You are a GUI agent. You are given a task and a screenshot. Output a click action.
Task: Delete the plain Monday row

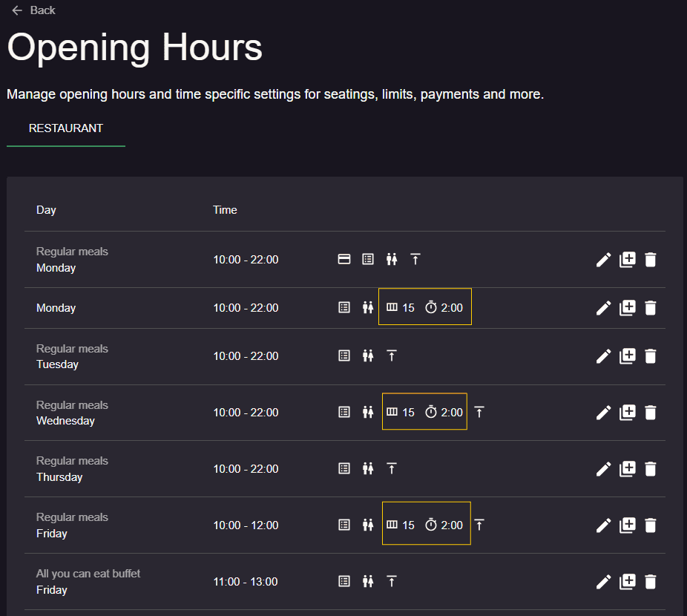point(651,308)
